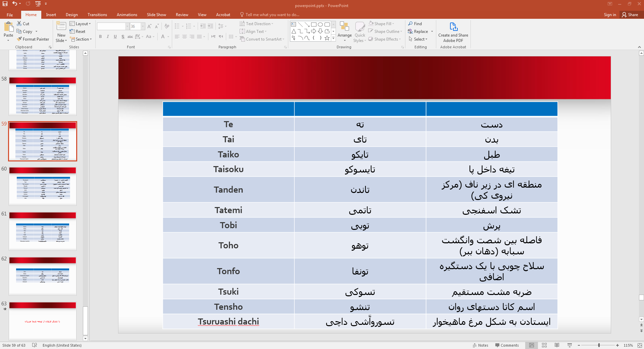This screenshot has width=644, height=349.
Task: Expand the font name combo box
Action: [127, 26]
